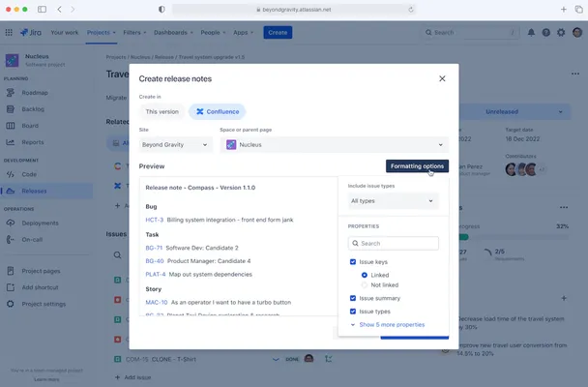The image size is (588, 387).
Task: Open the Jira app switcher grid
Action: (9, 33)
